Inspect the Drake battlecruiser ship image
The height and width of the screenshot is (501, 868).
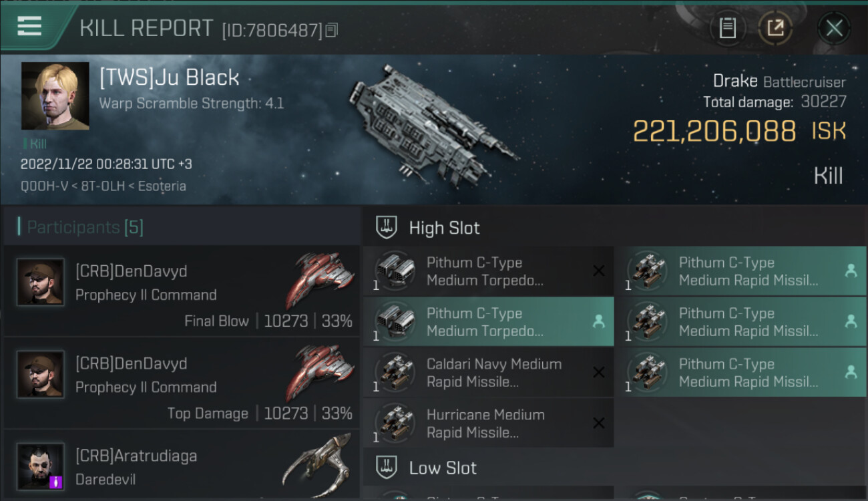click(431, 124)
